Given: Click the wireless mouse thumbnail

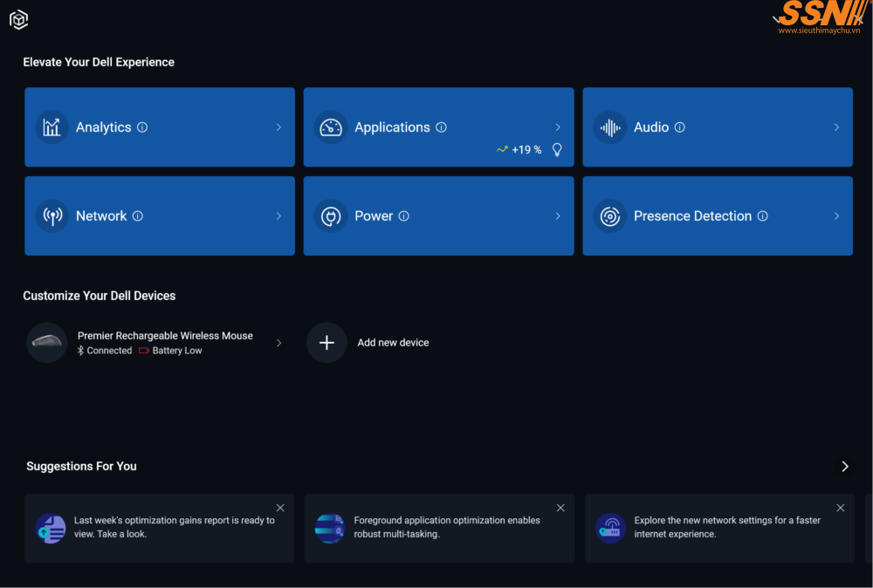Looking at the screenshot, I should pyautogui.click(x=47, y=343).
